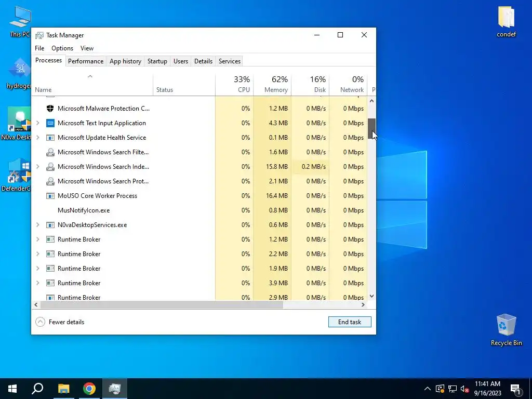Open the This PC desktop icon
532x399 pixels.
(x=20, y=21)
